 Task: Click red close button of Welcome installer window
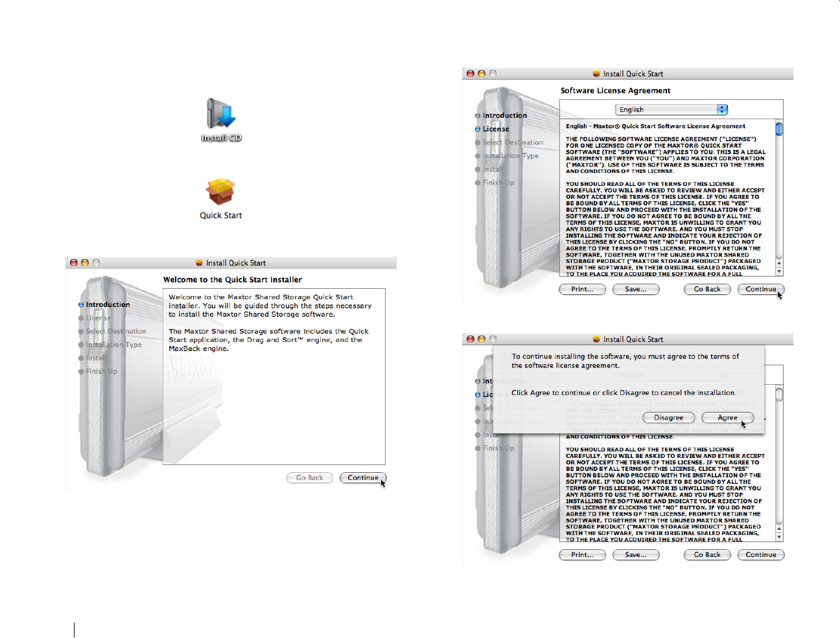pos(74,263)
